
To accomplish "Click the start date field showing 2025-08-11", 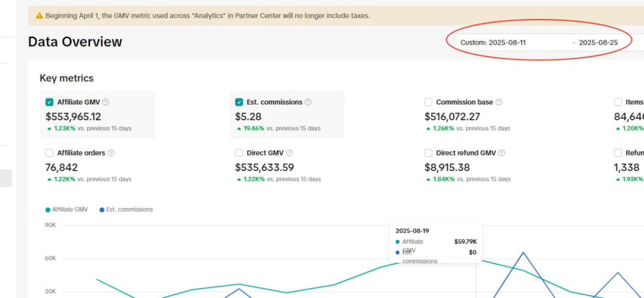I will 507,43.
